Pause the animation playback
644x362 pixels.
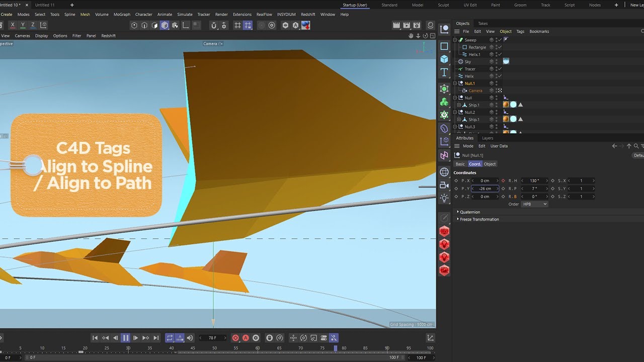tap(126, 338)
